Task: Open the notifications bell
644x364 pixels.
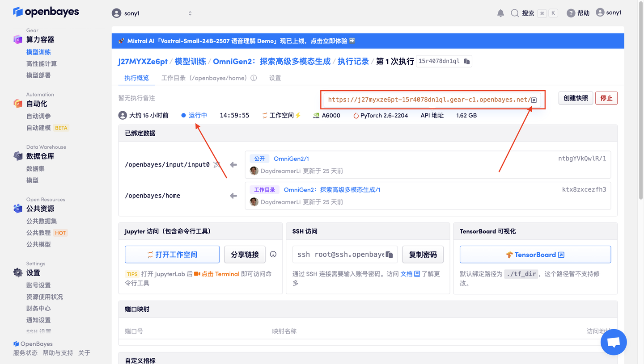Action: point(500,13)
